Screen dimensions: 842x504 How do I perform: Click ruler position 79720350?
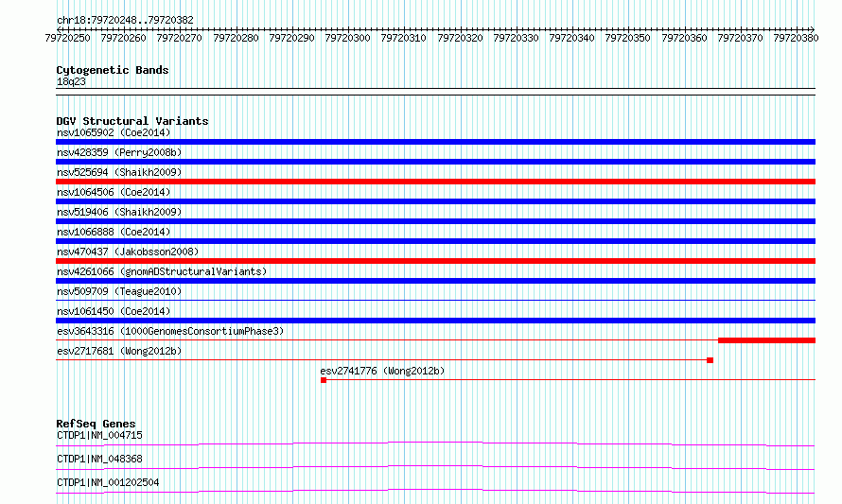(628, 38)
